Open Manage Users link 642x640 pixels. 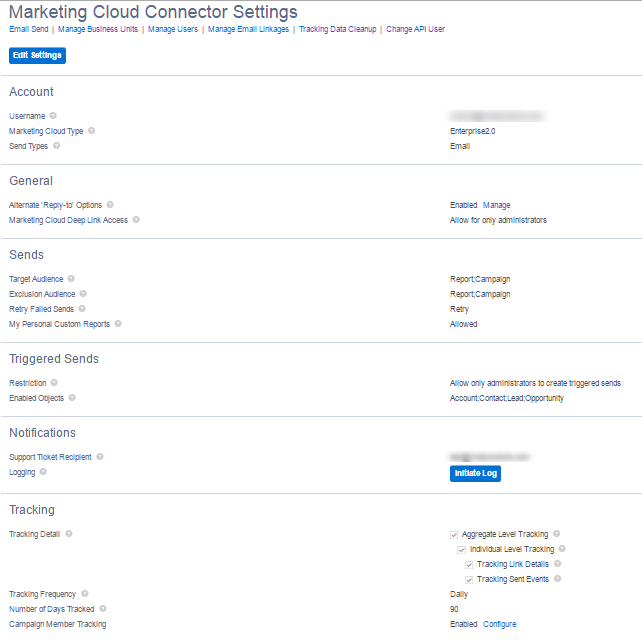tap(173, 29)
